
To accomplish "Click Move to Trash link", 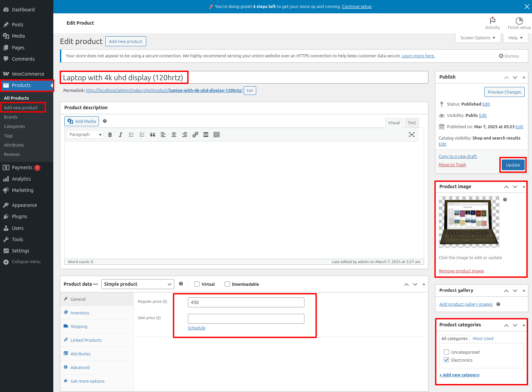I will [452, 165].
